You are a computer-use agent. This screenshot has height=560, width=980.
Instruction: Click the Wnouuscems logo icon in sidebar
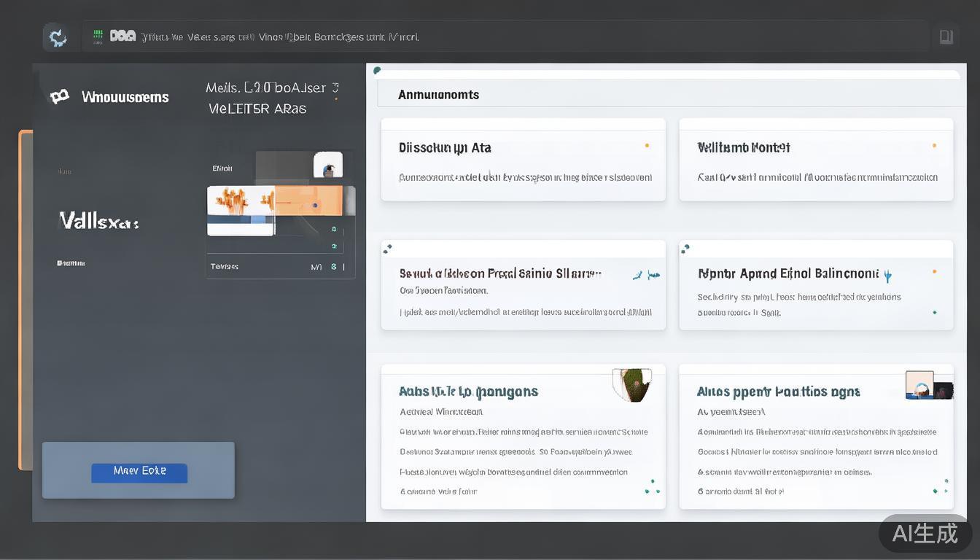coord(59,96)
